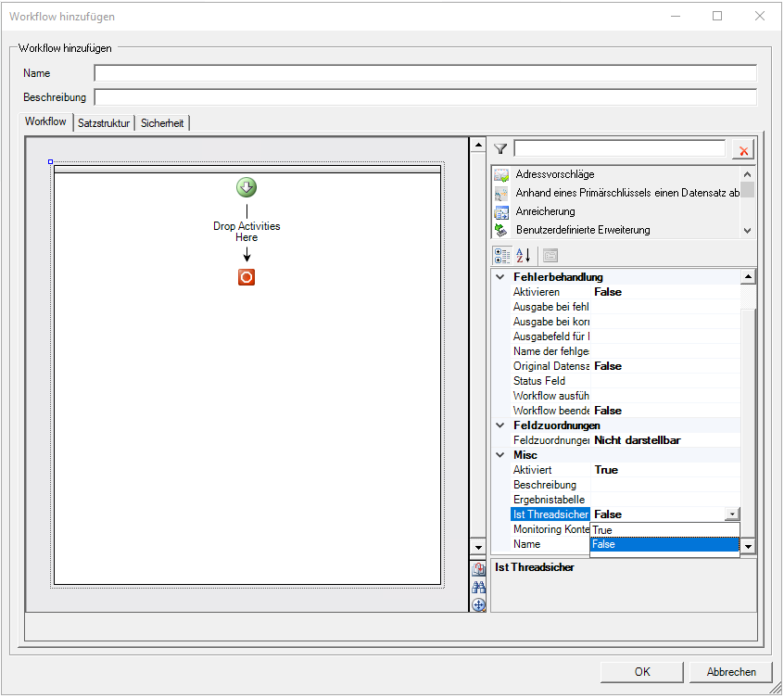Click the Drop Activities Here placeholder
The width and height of the screenshot is (784, 698).
pyautogui.click(x=247, y=232)
